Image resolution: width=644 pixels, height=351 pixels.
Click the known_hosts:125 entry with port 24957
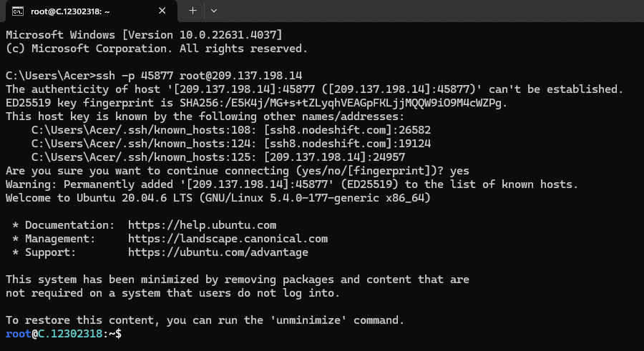click(x=218, y=157)
